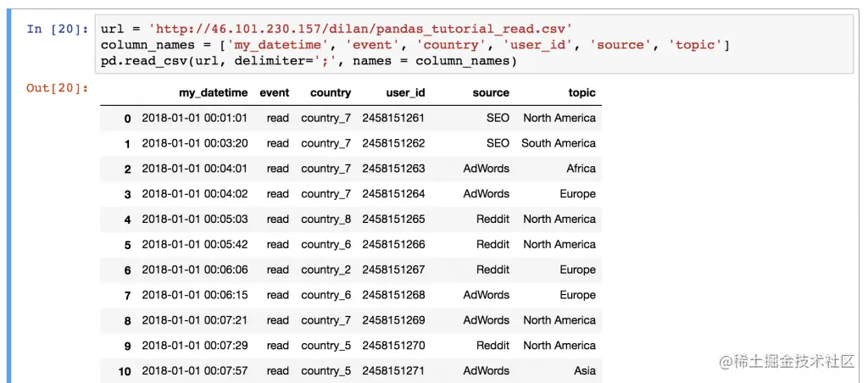Click the topic column header

(x=581, y=93)
